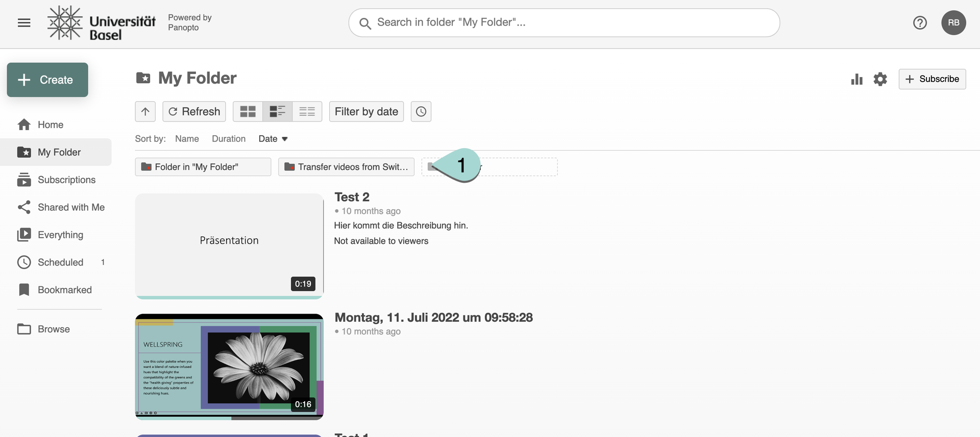Click the clock scheduled recordings icon
The height and width of the screenshot is (437, 980).
421,111
